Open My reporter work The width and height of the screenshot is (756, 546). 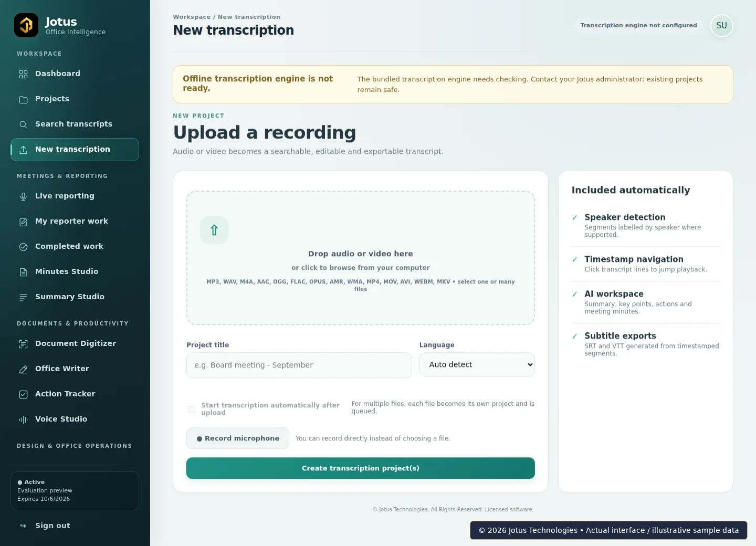point(75,222)
